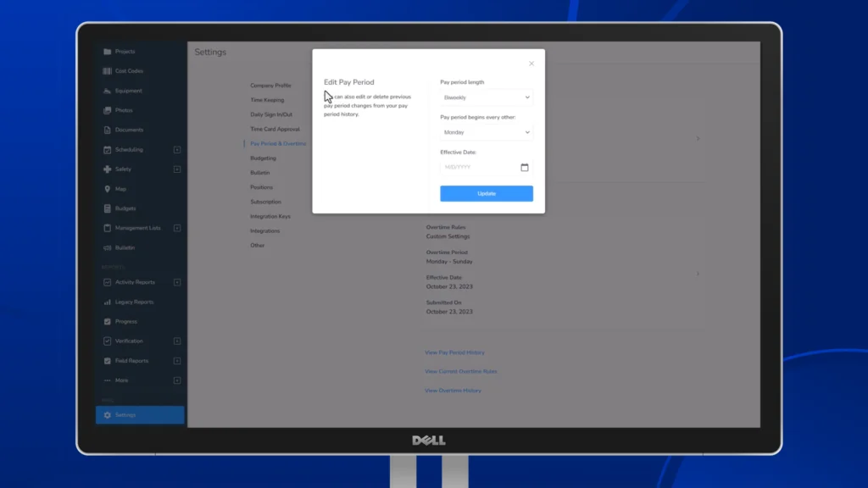868x488 pixels.
Task: Open the Field Reports sidebar icon
Action: pyautogui.click(x=108, y=361)
